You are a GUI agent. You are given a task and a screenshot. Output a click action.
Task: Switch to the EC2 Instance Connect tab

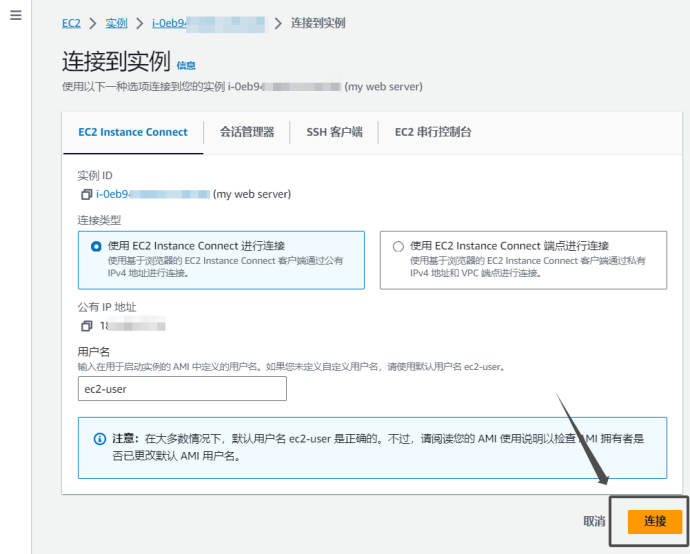point(133,132)
